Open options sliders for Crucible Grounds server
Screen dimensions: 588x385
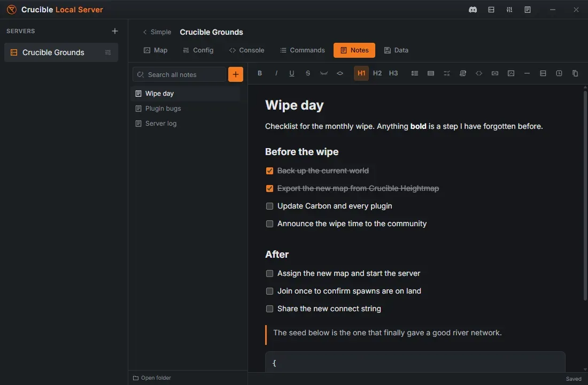(x=108, y=52)
